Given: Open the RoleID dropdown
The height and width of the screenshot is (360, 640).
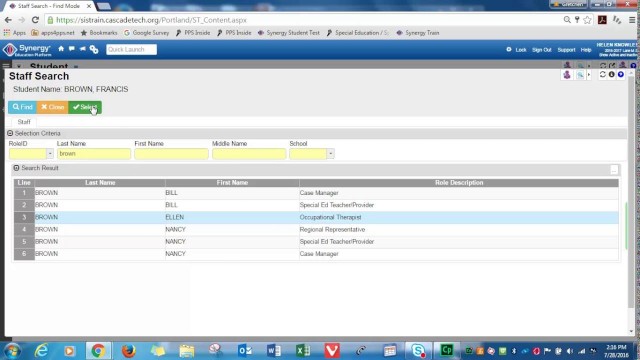Looking at the screenshot, I should (x=50, y=154).
